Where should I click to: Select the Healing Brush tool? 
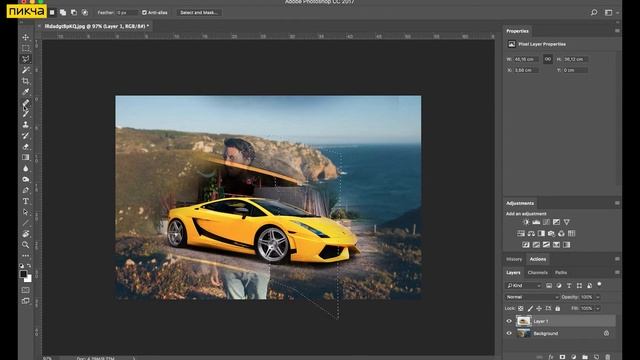tap(26, 103)
